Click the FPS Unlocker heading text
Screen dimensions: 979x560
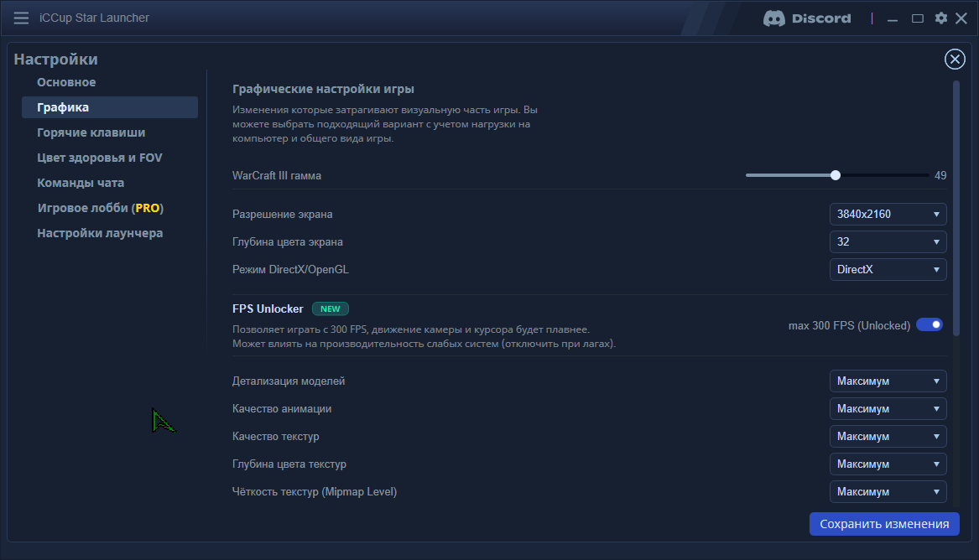[x=268, y=309]
